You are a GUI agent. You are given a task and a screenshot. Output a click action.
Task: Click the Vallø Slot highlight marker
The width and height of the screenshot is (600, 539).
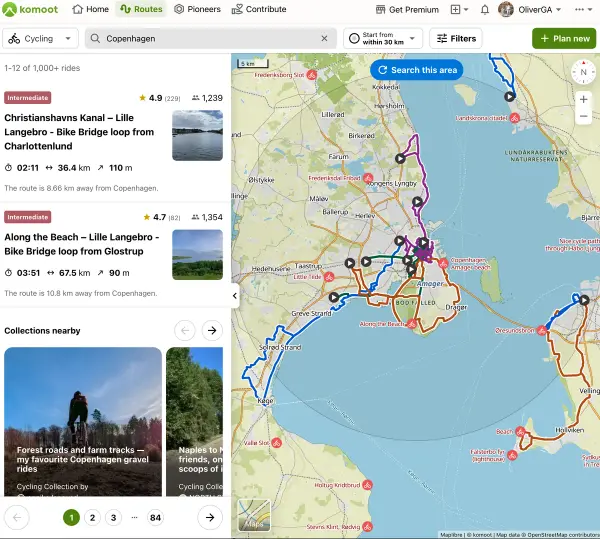point(277,443)
